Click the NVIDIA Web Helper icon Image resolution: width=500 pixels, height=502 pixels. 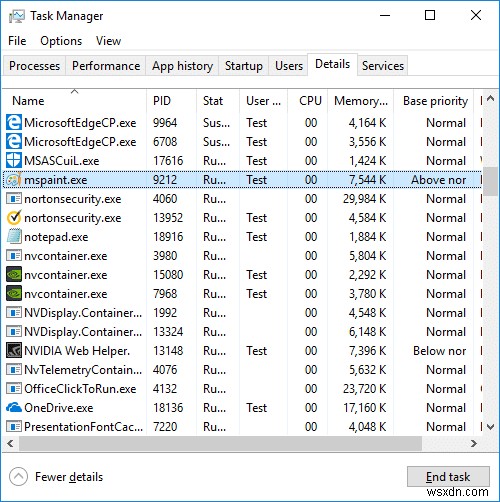pos(14,351)
